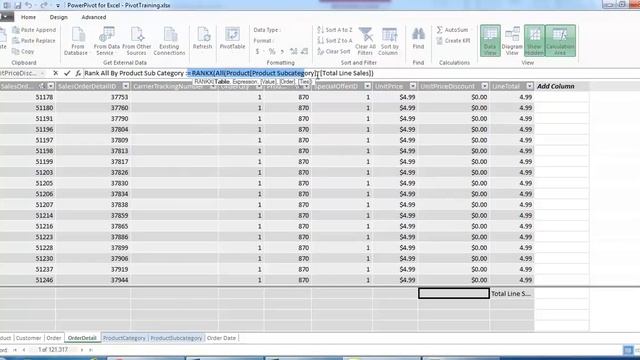Click the Undo icon in title bar
Image resolution: width=640 pixels, height=360 pixels.
click(x=28, y=5)
